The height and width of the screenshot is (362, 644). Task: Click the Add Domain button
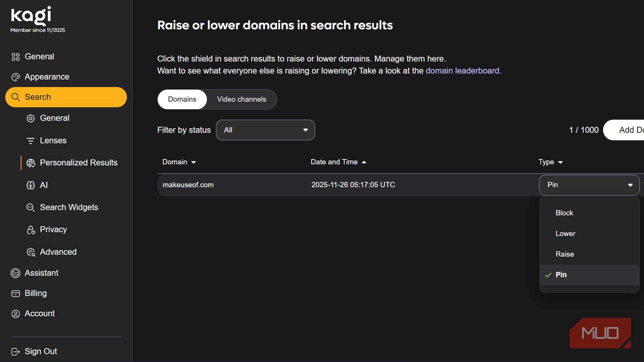[623, 130]
